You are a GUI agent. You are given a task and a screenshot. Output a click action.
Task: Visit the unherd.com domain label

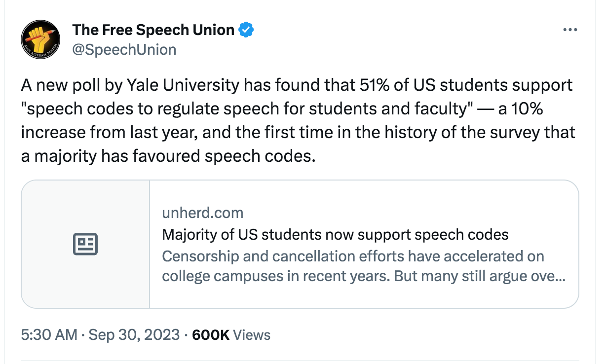pos(203,213)
